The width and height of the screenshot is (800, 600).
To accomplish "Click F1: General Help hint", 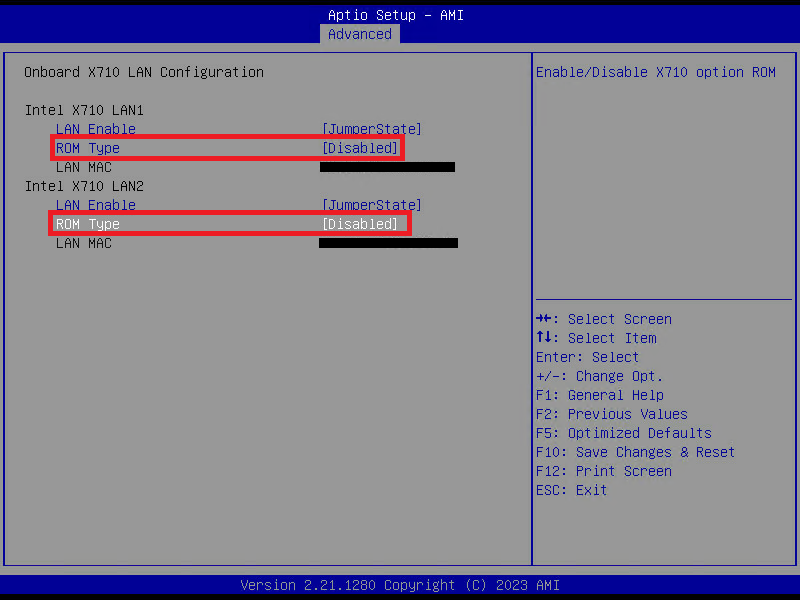I will click(x=599, y=395).
